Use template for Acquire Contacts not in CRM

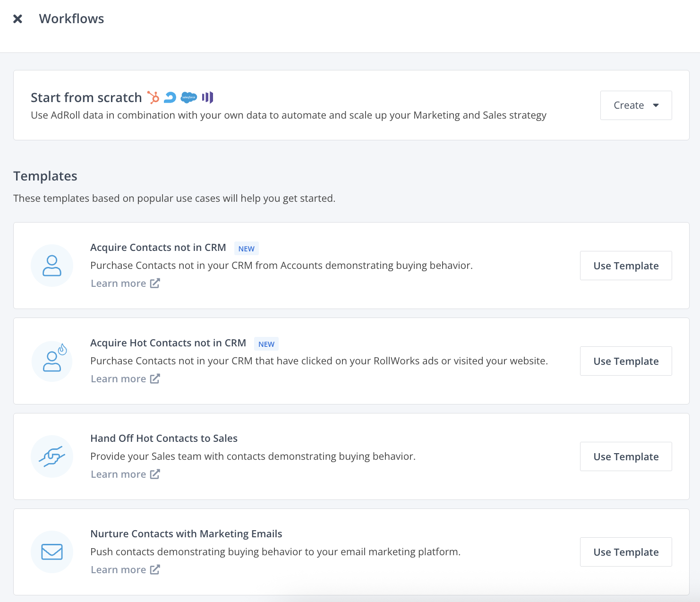click(626, 266)
